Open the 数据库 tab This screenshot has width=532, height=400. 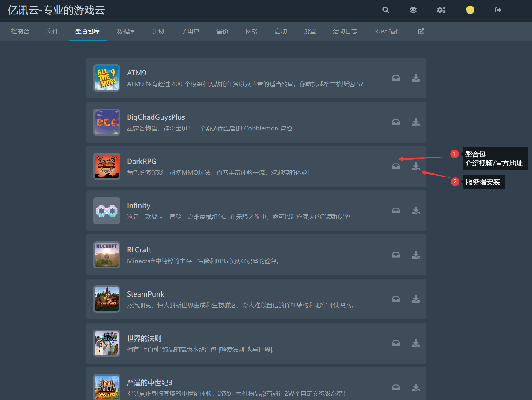pos(126,31)
